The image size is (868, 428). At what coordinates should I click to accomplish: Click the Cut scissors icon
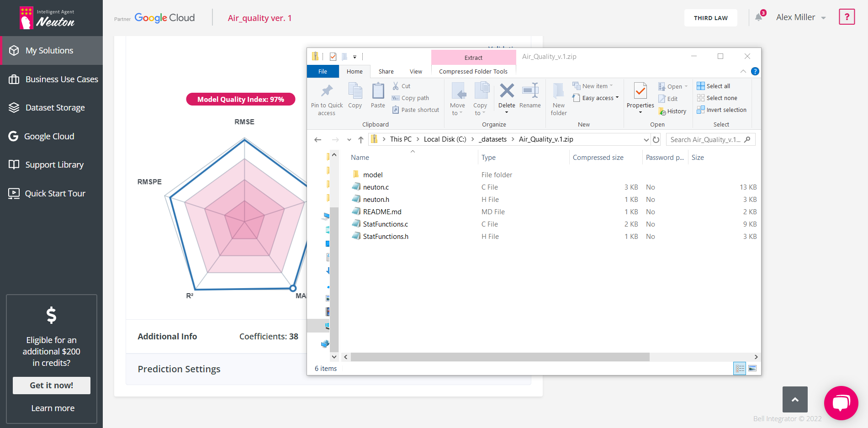(396, 86)
